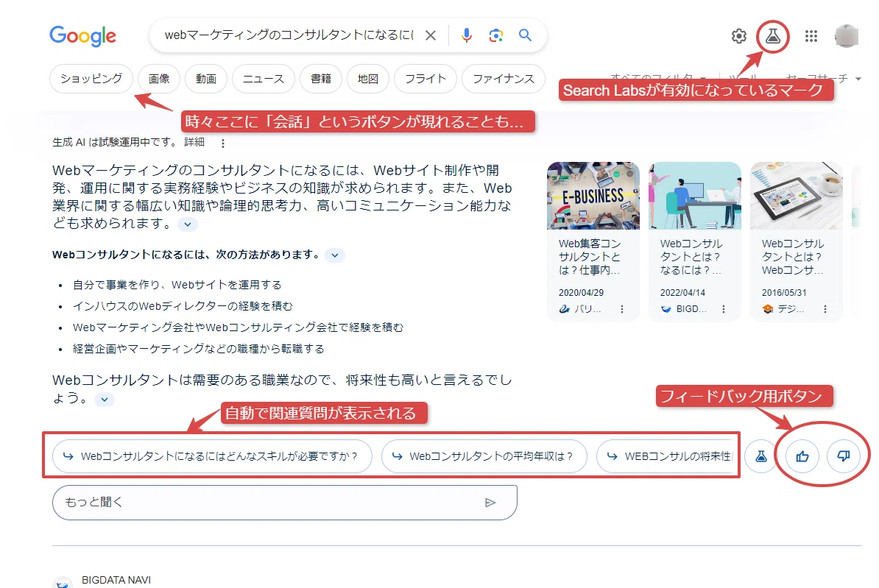Click the 詳細 link about generative AI
The height and width of the screenshot is (588, 879).
194,142
